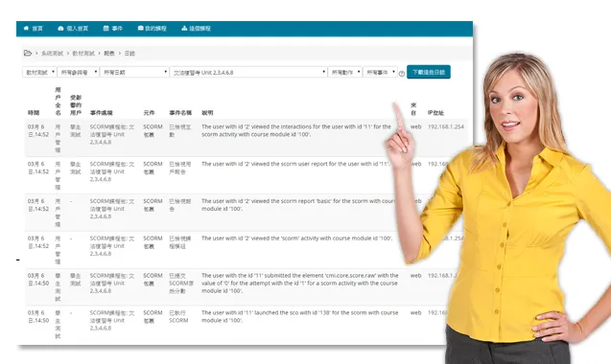Click the 元件 column header

149,113
